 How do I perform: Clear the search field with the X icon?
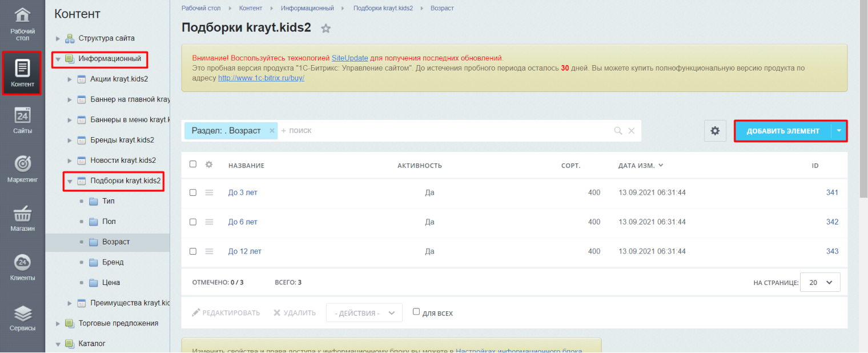pyautogui.click(x=632, y=131)
